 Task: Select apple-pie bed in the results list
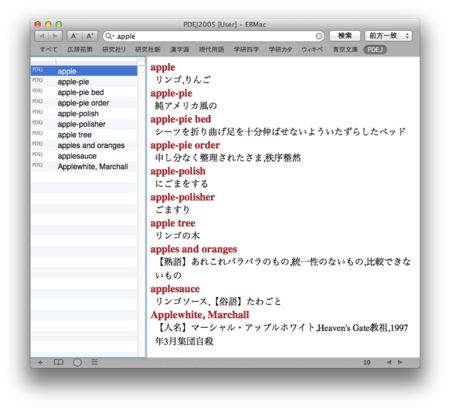(x=84, y=92)
